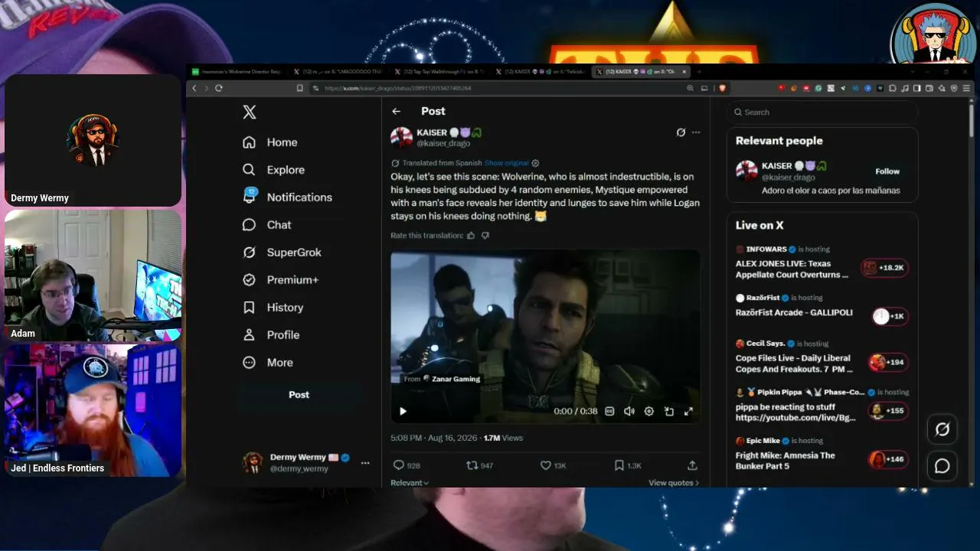Bookmark the post with 1.3K bookmarks

pos(628,465)
